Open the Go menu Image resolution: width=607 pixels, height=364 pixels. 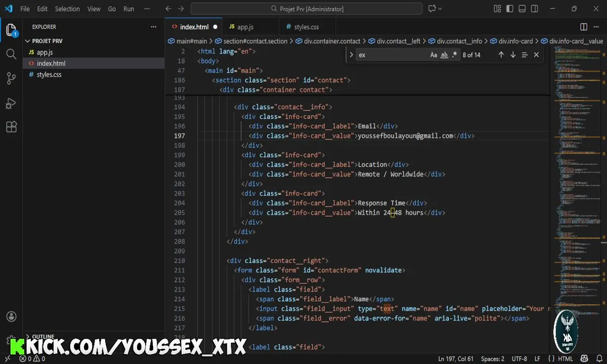[x=112, y=9]
